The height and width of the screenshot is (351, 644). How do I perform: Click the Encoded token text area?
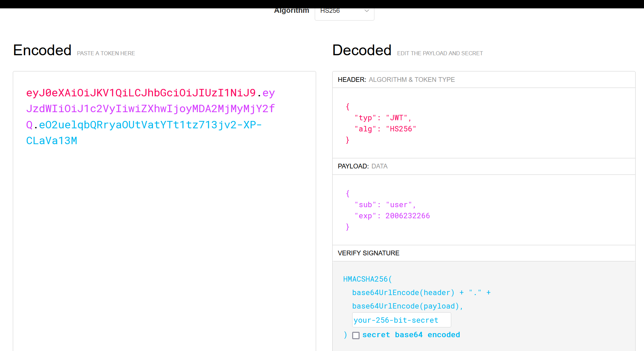164,211
